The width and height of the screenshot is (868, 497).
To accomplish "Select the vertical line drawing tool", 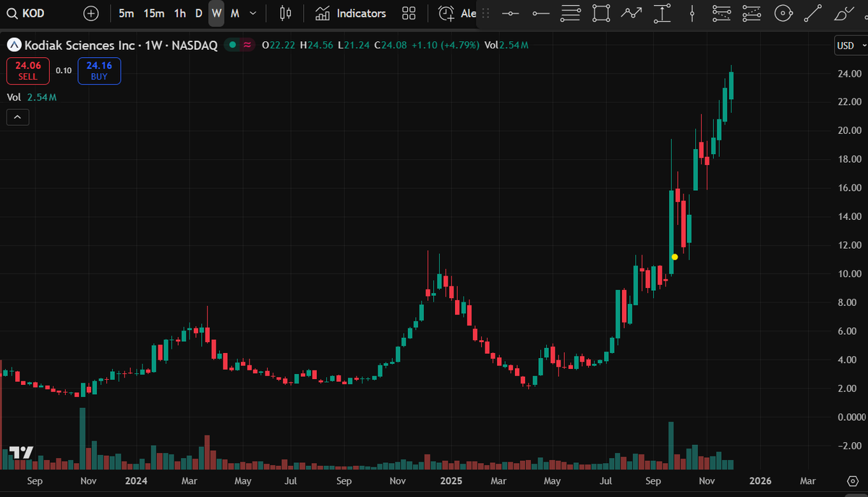I will point(692,13).
